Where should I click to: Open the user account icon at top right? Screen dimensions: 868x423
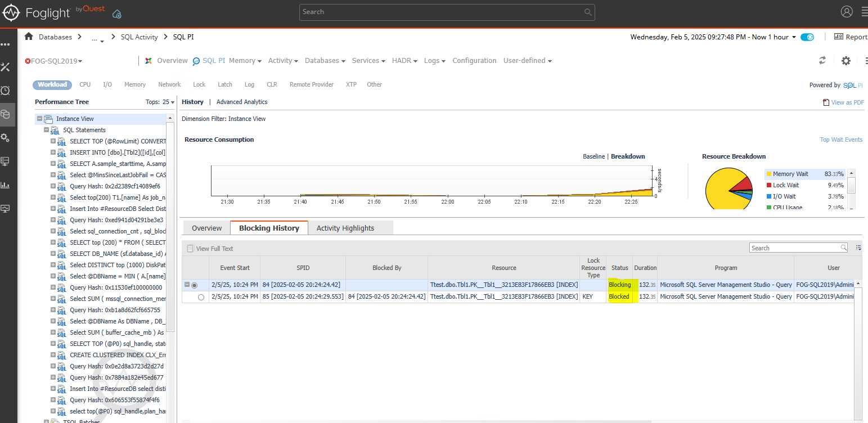pyautogui.click(x=847, y=11)
